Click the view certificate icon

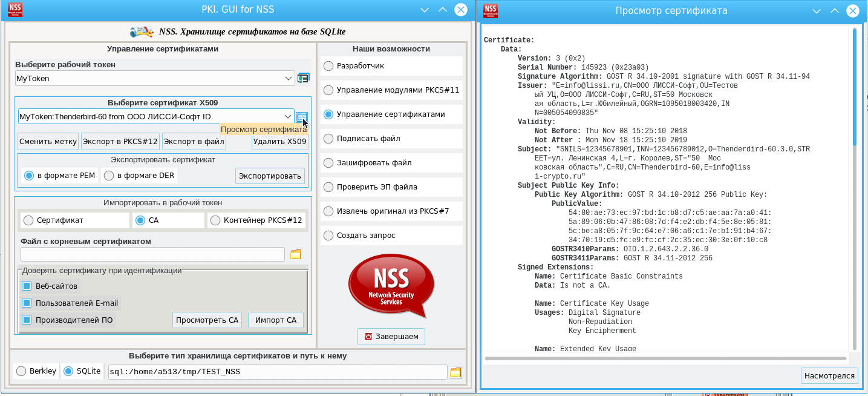pos(302,117)
